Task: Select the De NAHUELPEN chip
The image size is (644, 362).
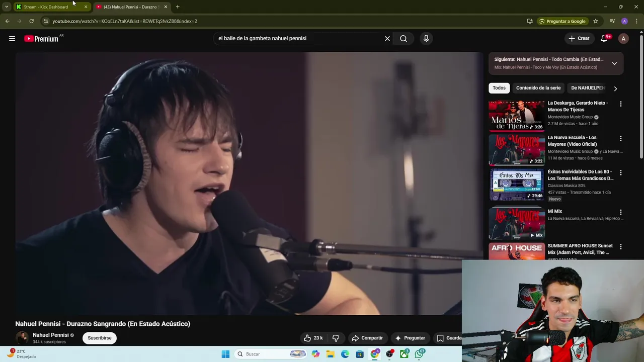Action: coord(587,88)
